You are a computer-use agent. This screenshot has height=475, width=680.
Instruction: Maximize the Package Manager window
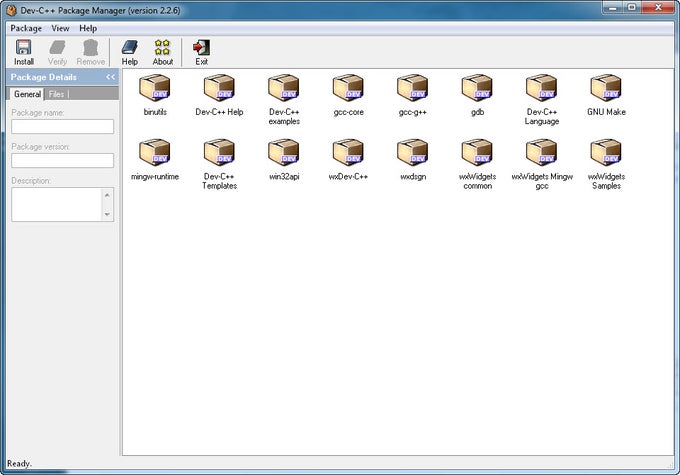pyautogui.click(x=632, y=7)
